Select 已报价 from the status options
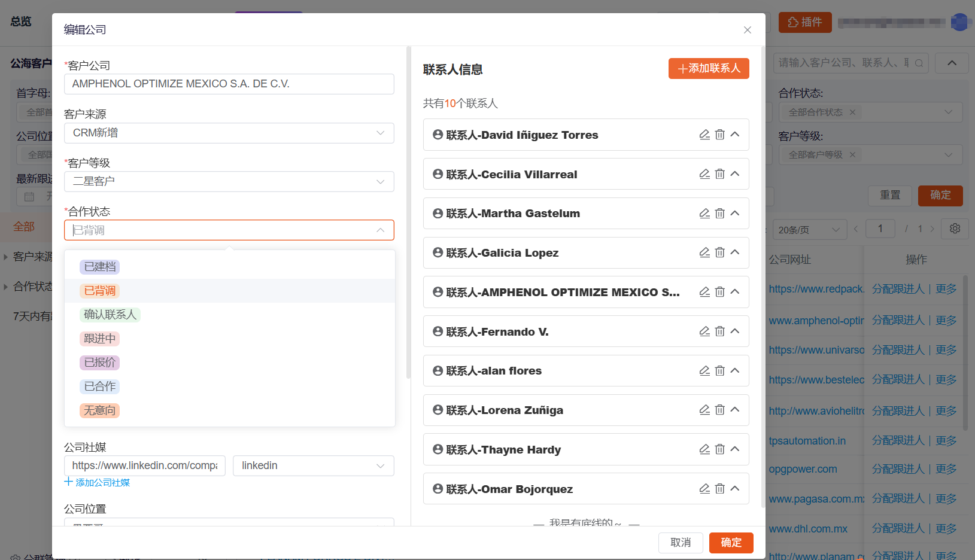Screen dimensions: 975x560 coord(99,362)
